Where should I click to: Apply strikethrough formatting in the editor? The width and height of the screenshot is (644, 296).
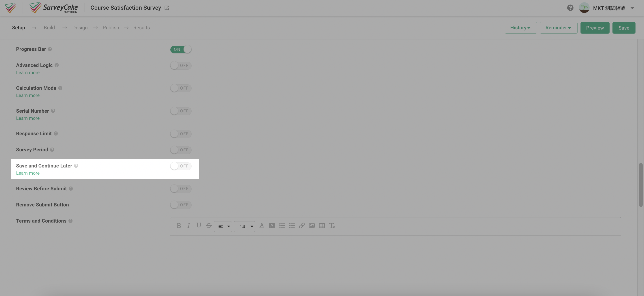click(x=209, y=226)
